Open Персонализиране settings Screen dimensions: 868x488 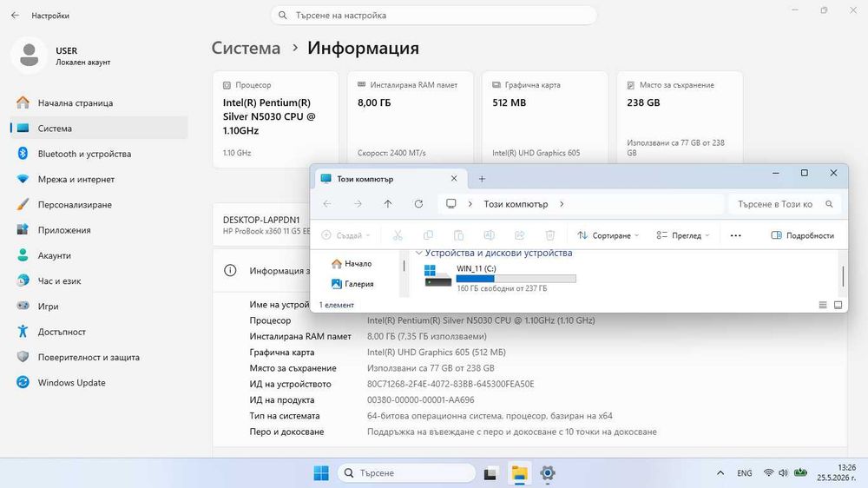click(x=99, y=205)
